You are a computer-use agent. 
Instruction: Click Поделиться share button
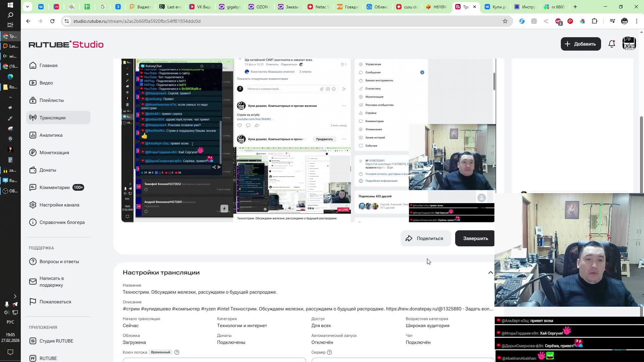pos(425,238)
